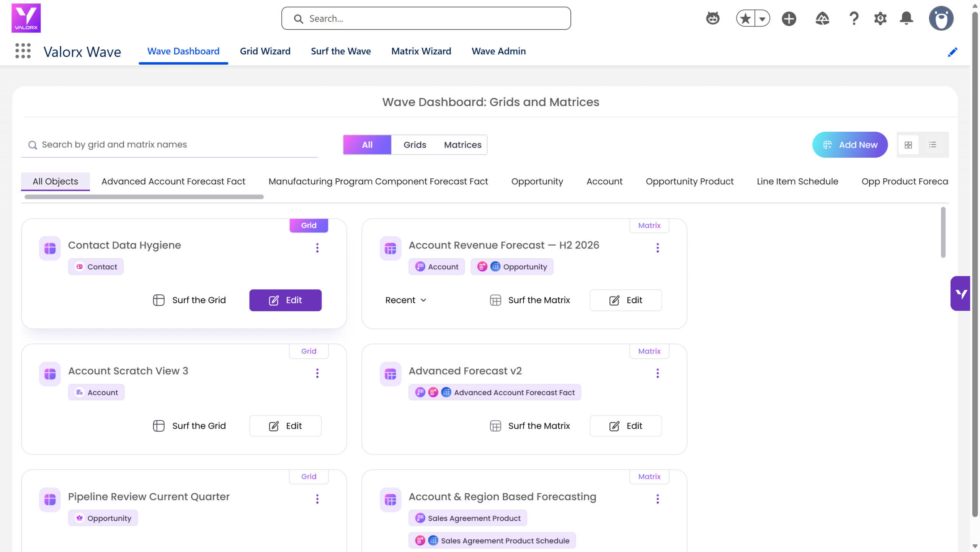This screenshot has height=552, width=980.
Task: Open options menu for Account Scratch View 3
Action: [x=317, y=373]
